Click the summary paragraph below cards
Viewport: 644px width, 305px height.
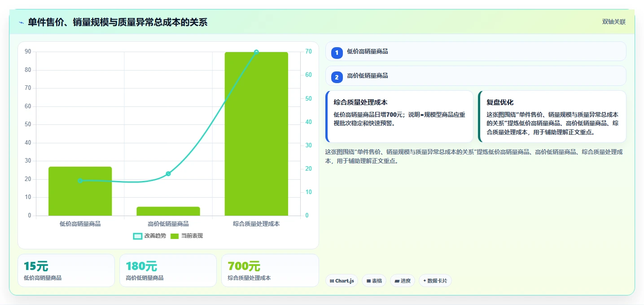pyautogui.click(x=474, y=156)
